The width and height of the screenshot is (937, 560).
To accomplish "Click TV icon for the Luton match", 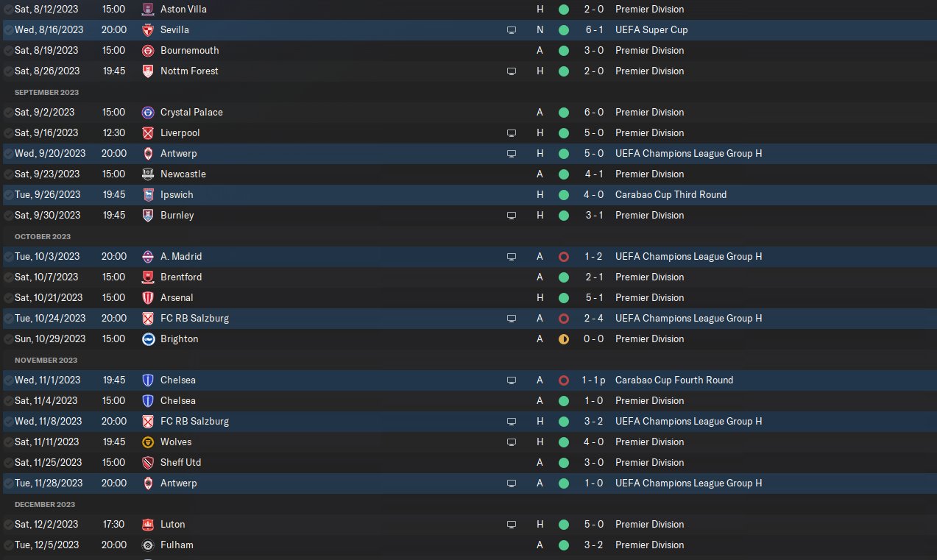I will (512, 525).
